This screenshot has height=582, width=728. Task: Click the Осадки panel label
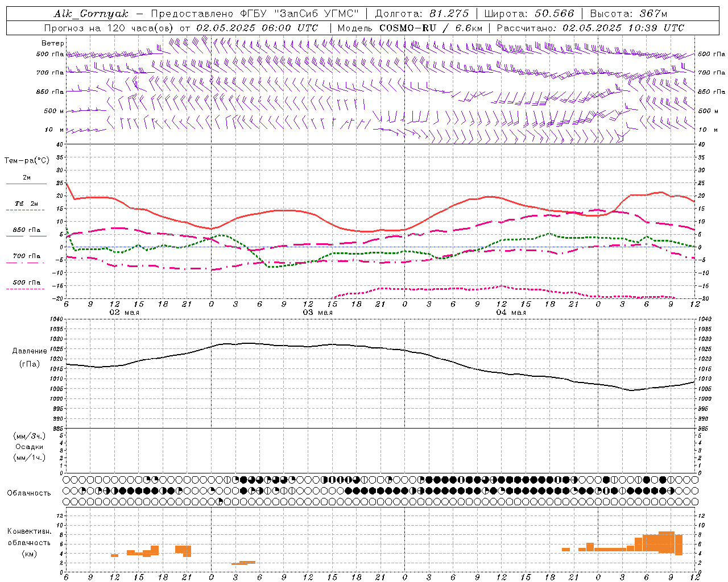[29, 447]
